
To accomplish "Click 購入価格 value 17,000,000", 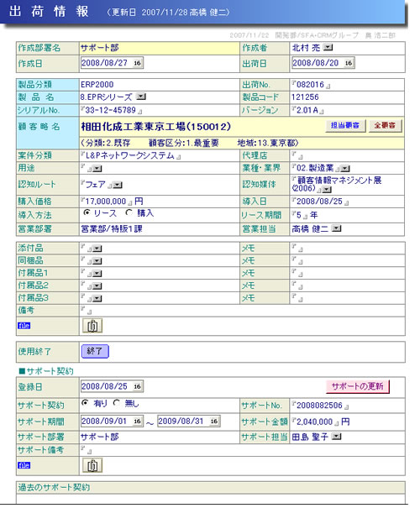I will 107,202.
